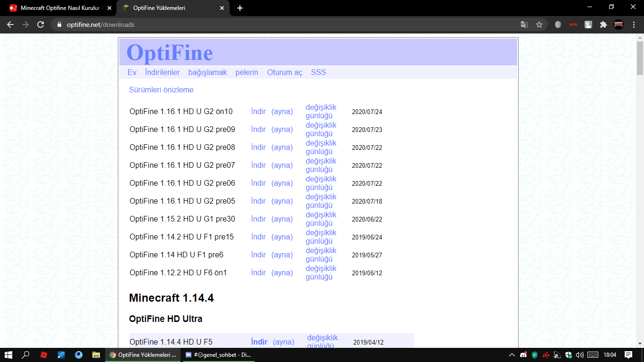Open the Extensions puzzle piece menu
The width and height of the screenshot is (644, 362).
pyautogui.click(x=603, y=25)
